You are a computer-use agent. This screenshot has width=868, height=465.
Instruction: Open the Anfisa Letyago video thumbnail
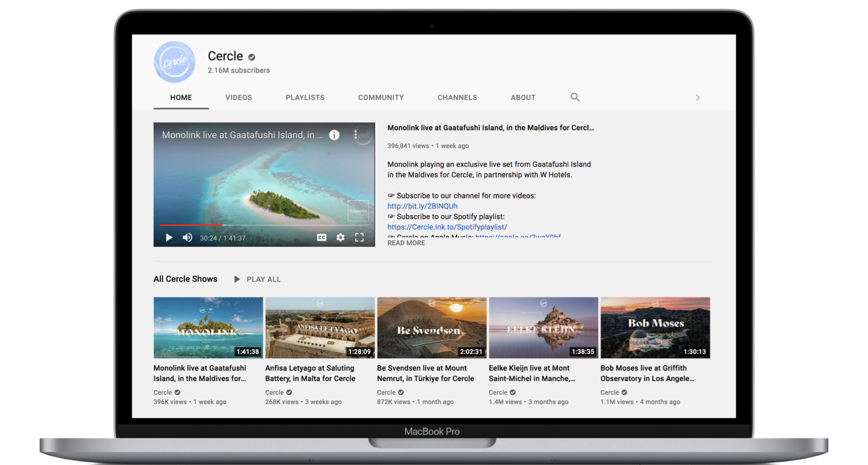320,328
